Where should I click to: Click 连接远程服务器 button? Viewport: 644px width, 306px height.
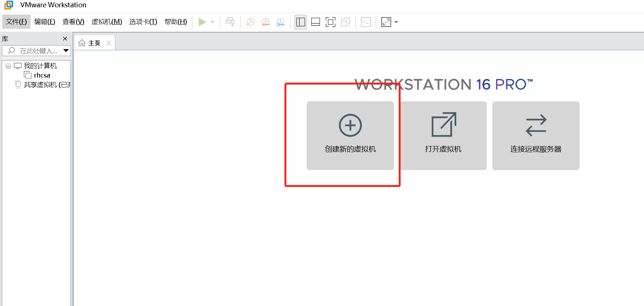(536, 136)
